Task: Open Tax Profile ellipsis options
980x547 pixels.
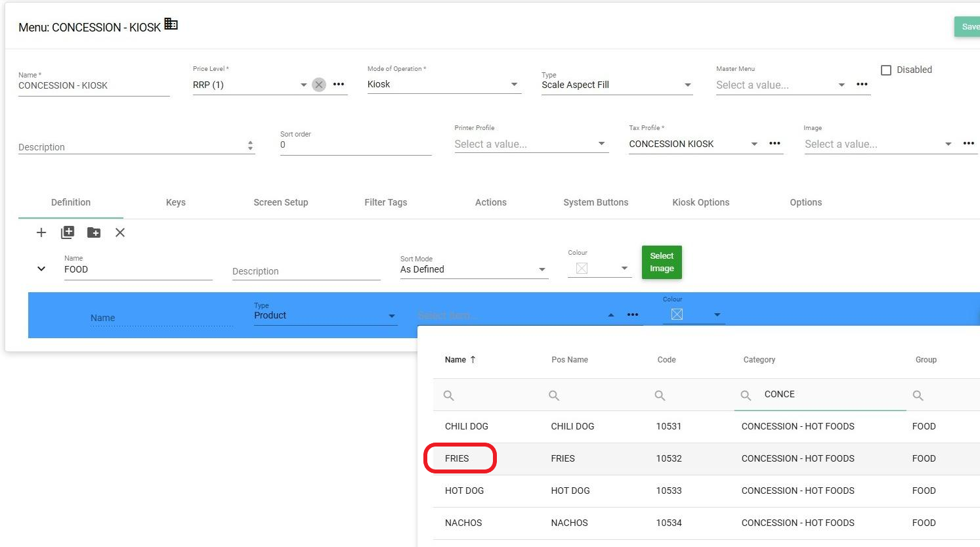Action: 775,144
